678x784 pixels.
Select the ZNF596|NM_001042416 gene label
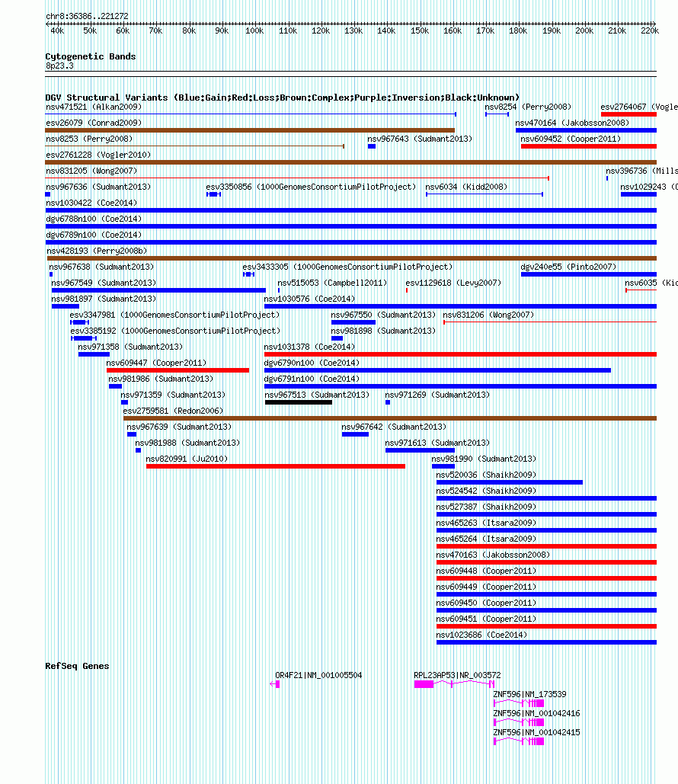pyautogui.click(x=536, y=713)
